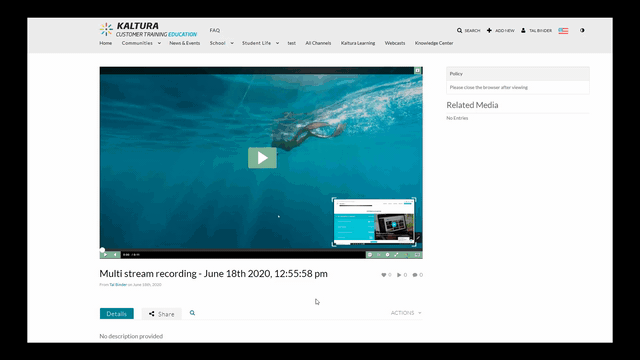Open the Tal Binder user menu
640x360 pixels.
pos(536,31)
